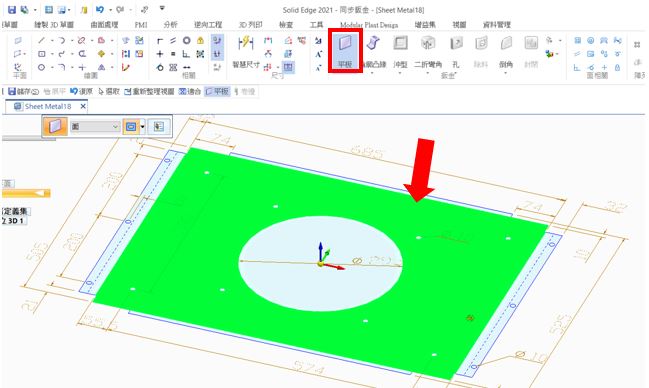Click the undo arrow in quick access toolbar
Viewport: 649px width, 388px height.
click(x=100, y=9)
